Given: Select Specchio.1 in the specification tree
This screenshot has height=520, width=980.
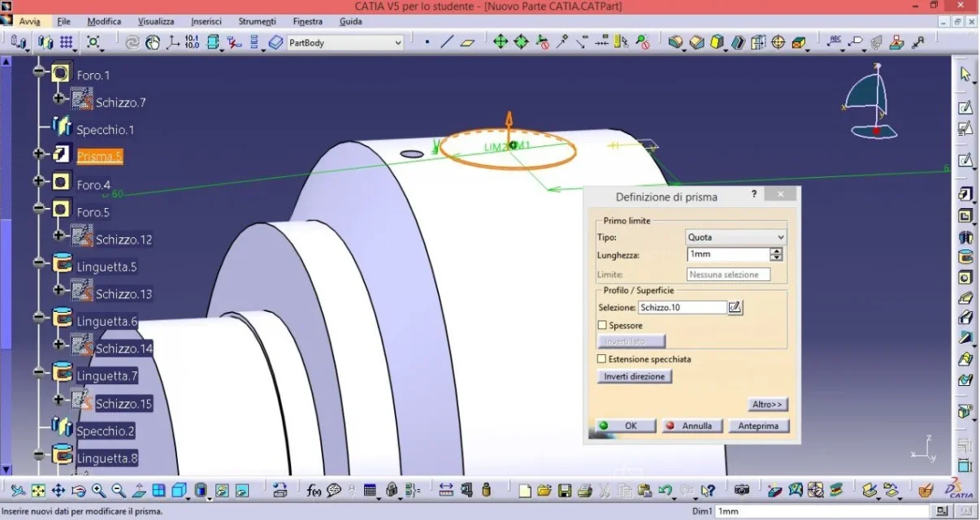Looking at the screenshot, I should tap(105, 129).
